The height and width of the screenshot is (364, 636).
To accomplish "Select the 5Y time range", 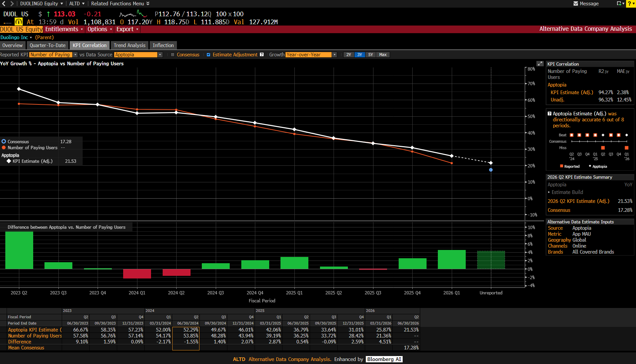I will pyautogui.click(x=370, y=55).
